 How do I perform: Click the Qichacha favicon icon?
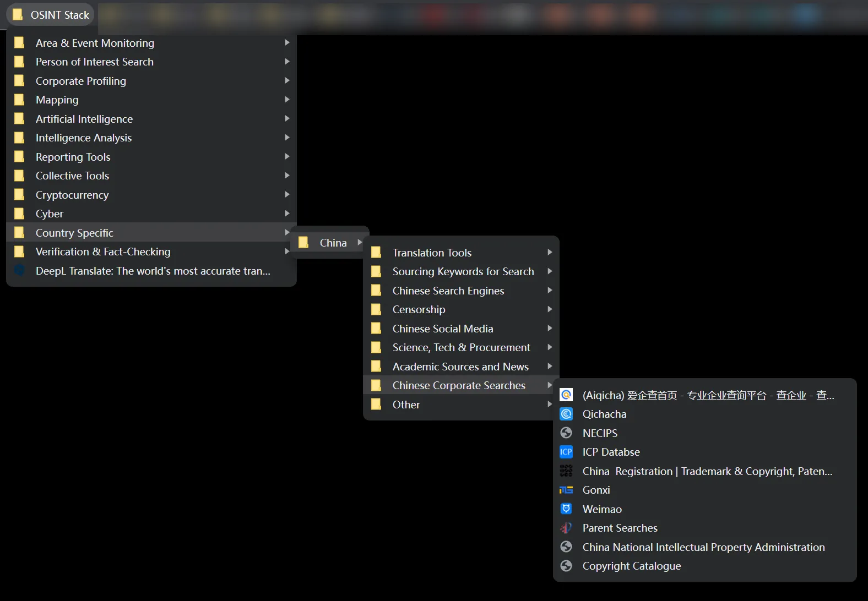click(566, 414)
